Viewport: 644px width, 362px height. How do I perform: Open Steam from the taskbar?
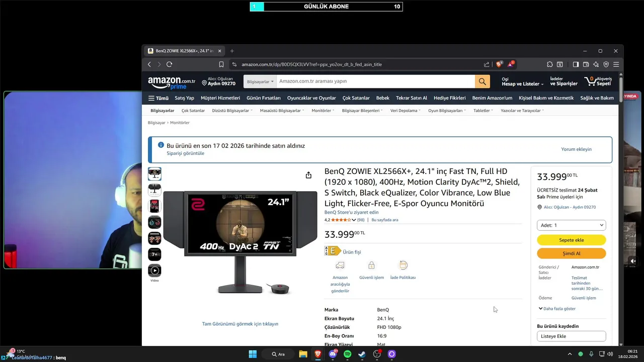point(362,354)
